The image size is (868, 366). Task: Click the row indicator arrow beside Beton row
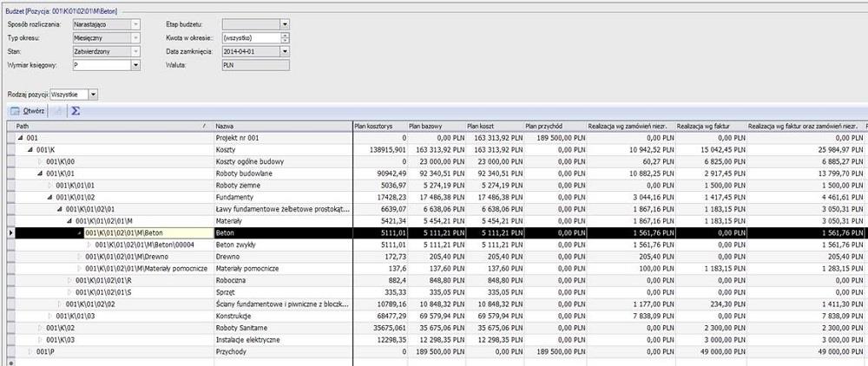click(10, 233)
